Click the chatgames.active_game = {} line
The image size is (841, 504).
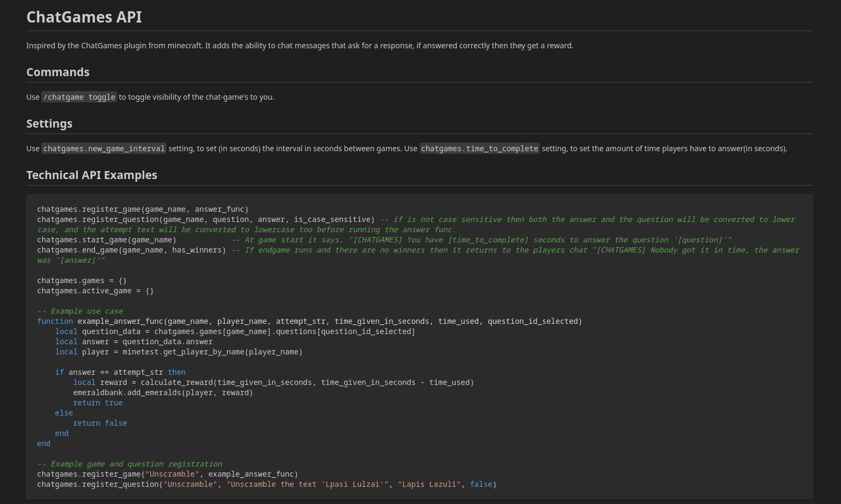coord(95,291)
